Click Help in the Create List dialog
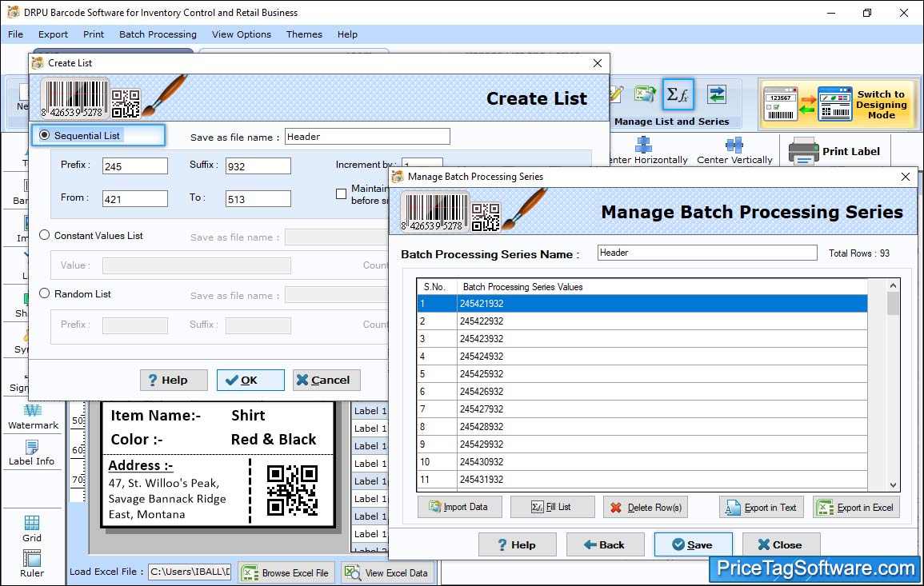Image resolution: width=924 pixels, height=586 pixels. (174, 380)
